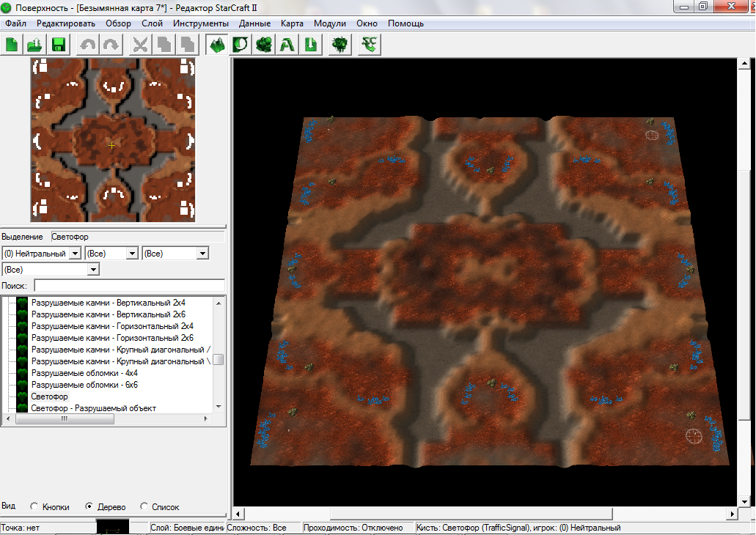The height and width of the screenshot is (535, 756).
Task: Click icon beside 'Разрушаемые обломки - 6x6'
Action: 22,385
